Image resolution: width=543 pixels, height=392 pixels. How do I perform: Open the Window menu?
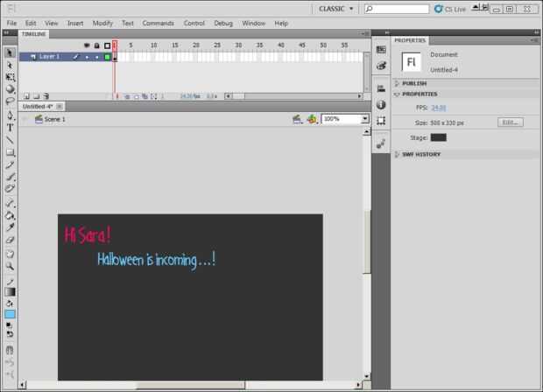[x=253, y=23]
